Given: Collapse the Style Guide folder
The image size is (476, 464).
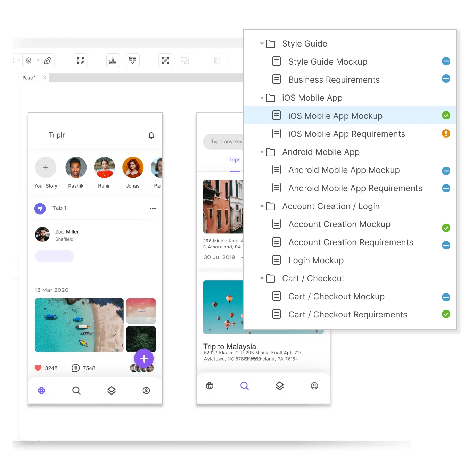Looking at the screenshot, I should [262, 44].
